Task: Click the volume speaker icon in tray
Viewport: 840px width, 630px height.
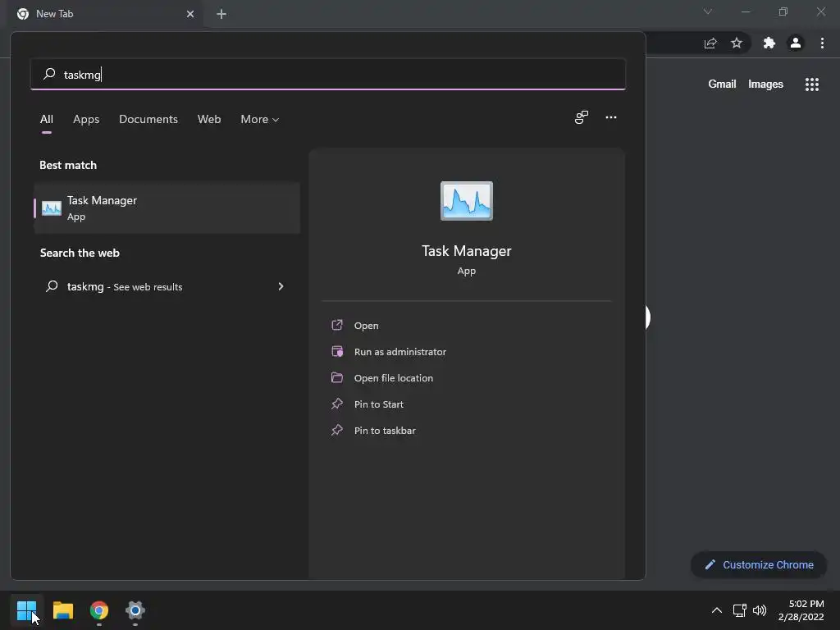Action: click(760, 610)
